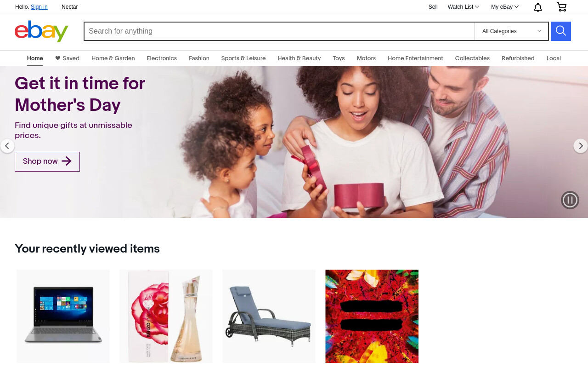Click the Sign in link

(39, 7)
